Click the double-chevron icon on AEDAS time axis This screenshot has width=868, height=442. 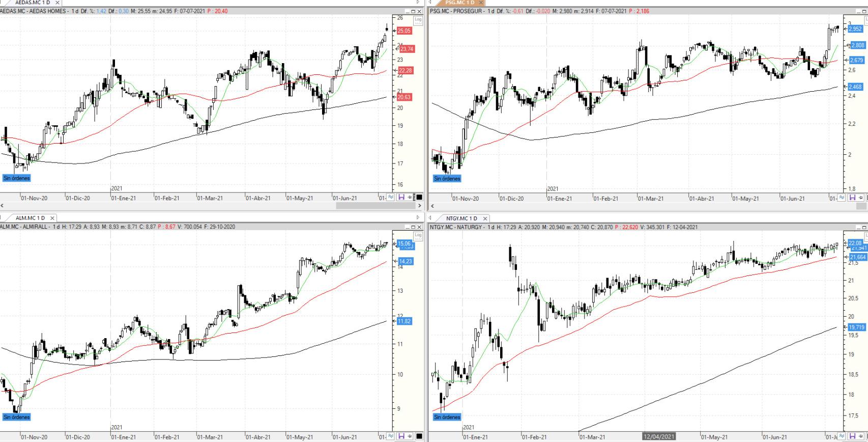point(390,198)
